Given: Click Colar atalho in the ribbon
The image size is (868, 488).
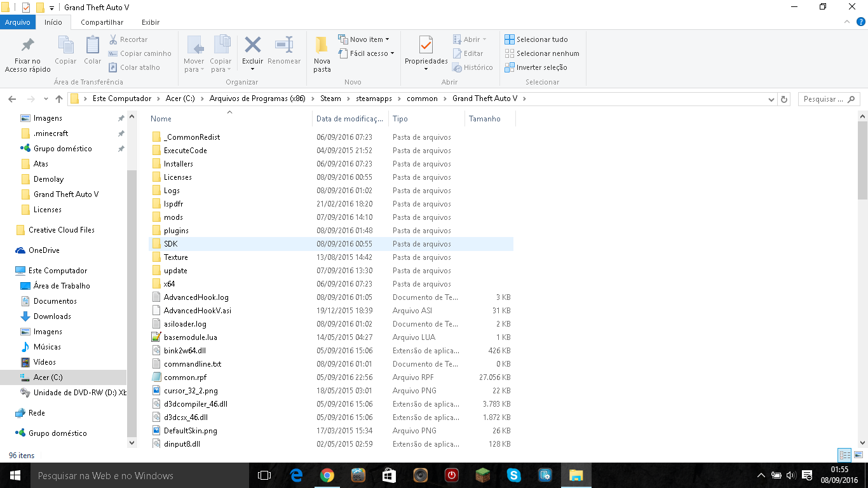Looking at the screenshot, I should 134,67.
